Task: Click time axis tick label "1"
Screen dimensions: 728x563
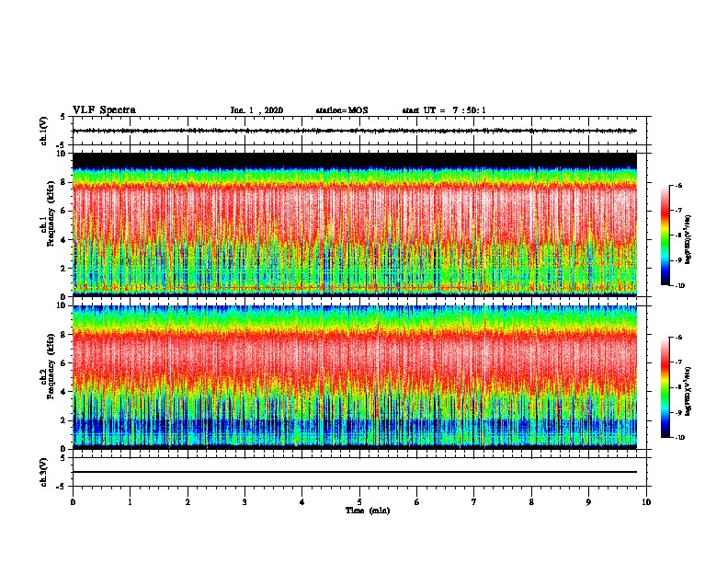Action: [130, 502]
